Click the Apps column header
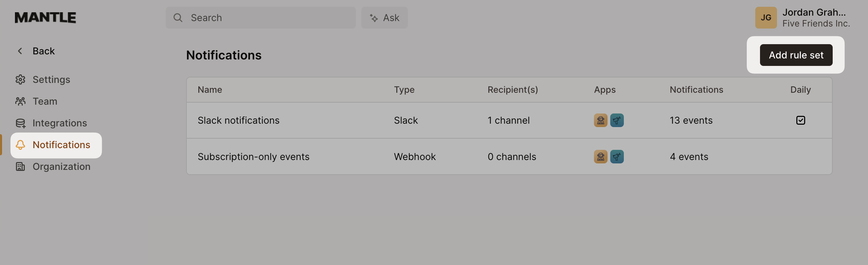The height and width of the screenshot is (265, 868). tap(605, 90)
